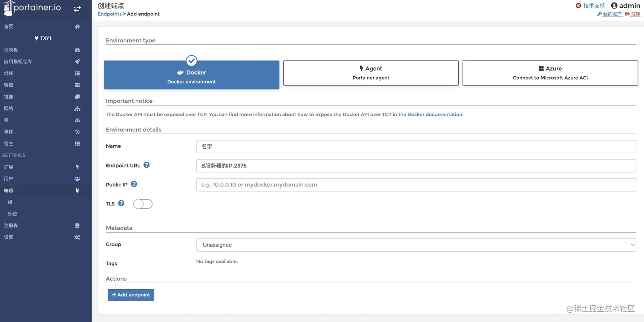This screenshot has height=322, width=644.
Task: Click the list icon beside 堆栈
Action: click(77, 73)
